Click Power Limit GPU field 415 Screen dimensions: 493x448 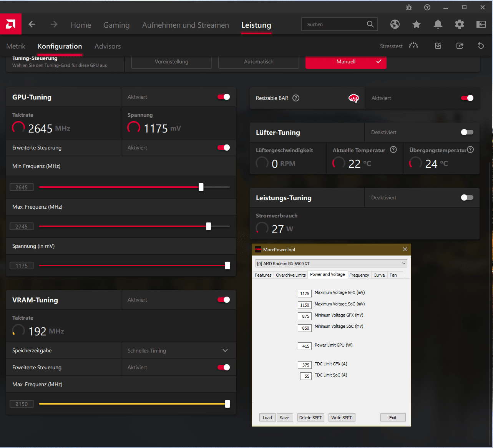[x=305, y=346]
